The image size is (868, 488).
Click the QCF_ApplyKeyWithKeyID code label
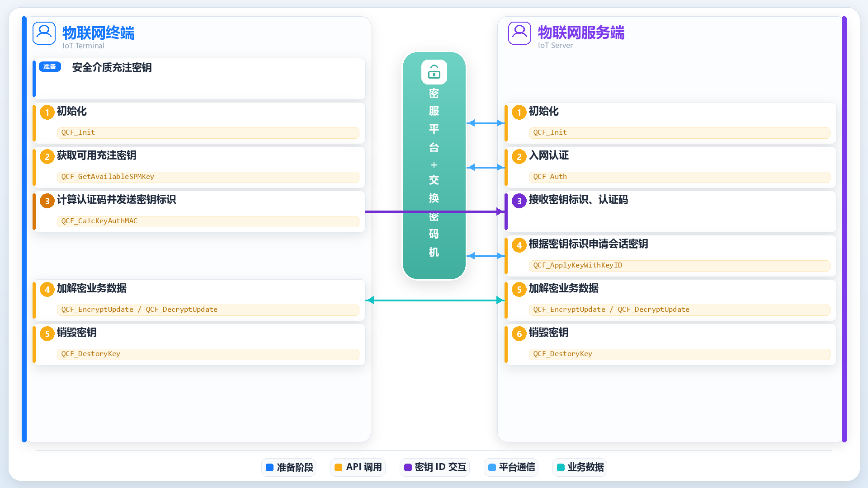[x=679, y=265]
